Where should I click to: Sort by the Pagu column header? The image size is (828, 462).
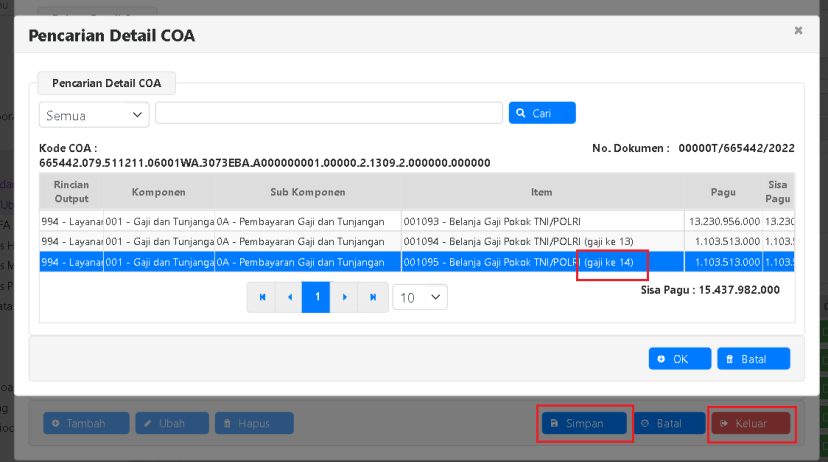coord(722,191)
